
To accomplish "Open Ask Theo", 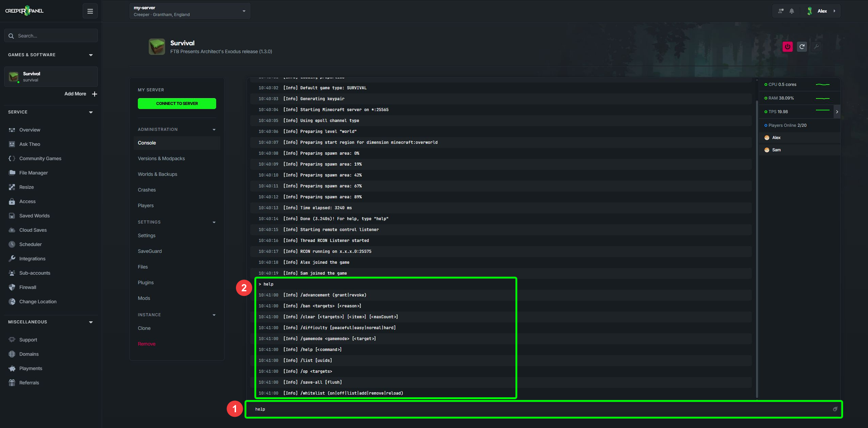I will [29, 144].
